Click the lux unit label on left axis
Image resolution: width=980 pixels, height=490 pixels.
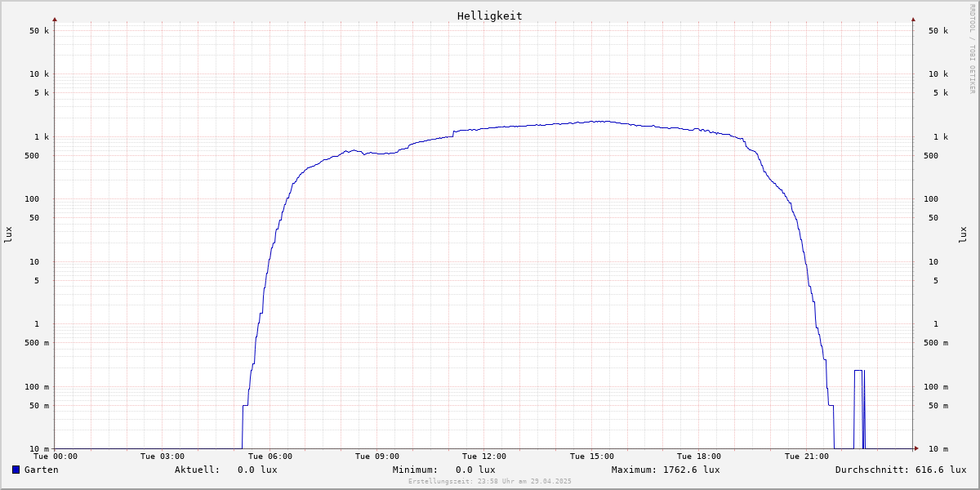8,234
